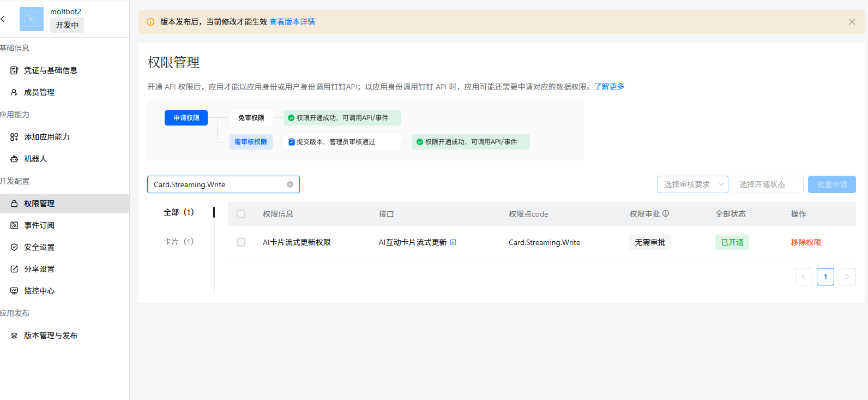
Task: Click the 分享设置 share icon in sidebar
Action: pyautogui.click(x=14, y=269)
